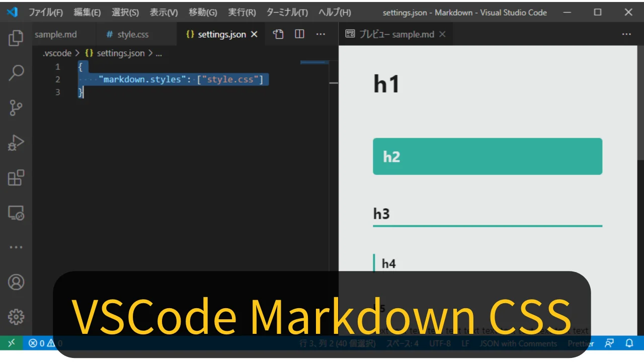Open the Extensions view icon
Viewport: 644px width, 362px height.
16,178
